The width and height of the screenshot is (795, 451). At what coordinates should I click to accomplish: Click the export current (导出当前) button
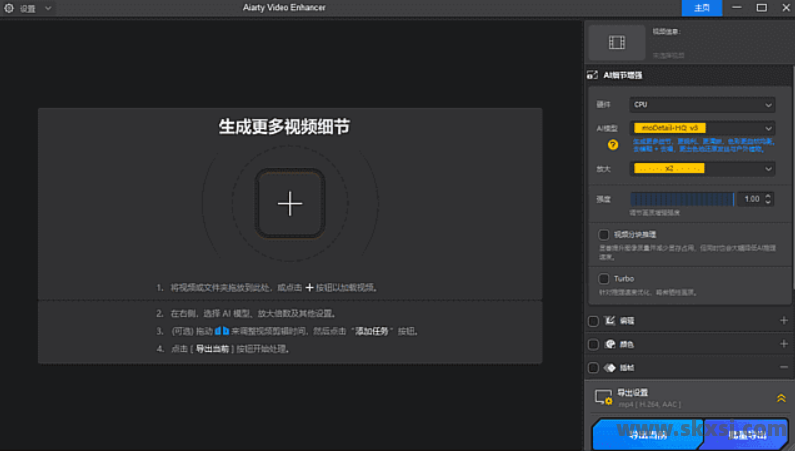[647, 435]
